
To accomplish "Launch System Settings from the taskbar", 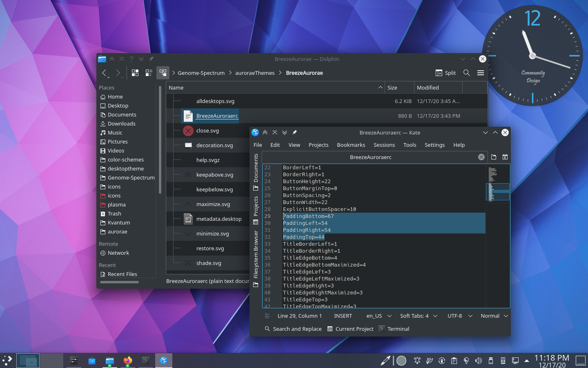I will pos(74,360).
